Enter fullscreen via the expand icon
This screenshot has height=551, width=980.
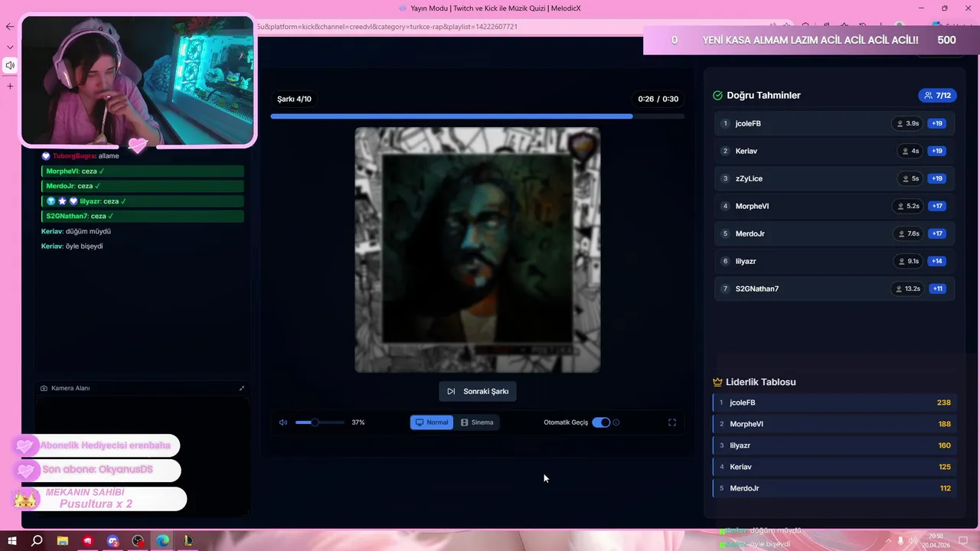click(x=672, y=422)
